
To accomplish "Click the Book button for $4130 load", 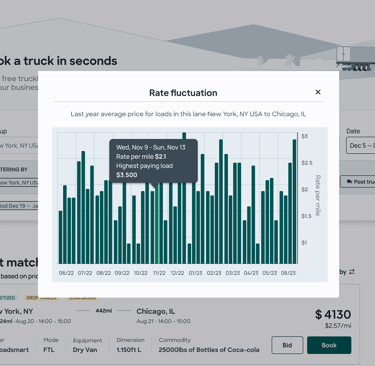I will pyautogui.click(x=329, y=345).
